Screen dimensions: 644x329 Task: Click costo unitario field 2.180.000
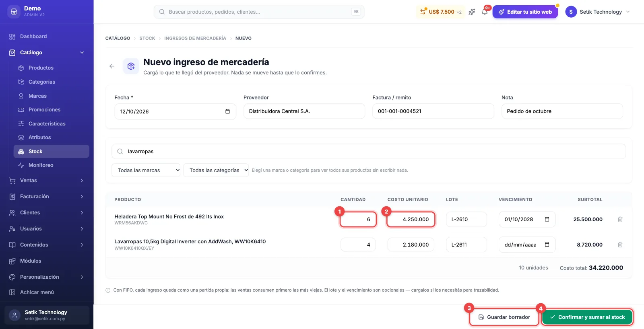click(x=411, y=245)
